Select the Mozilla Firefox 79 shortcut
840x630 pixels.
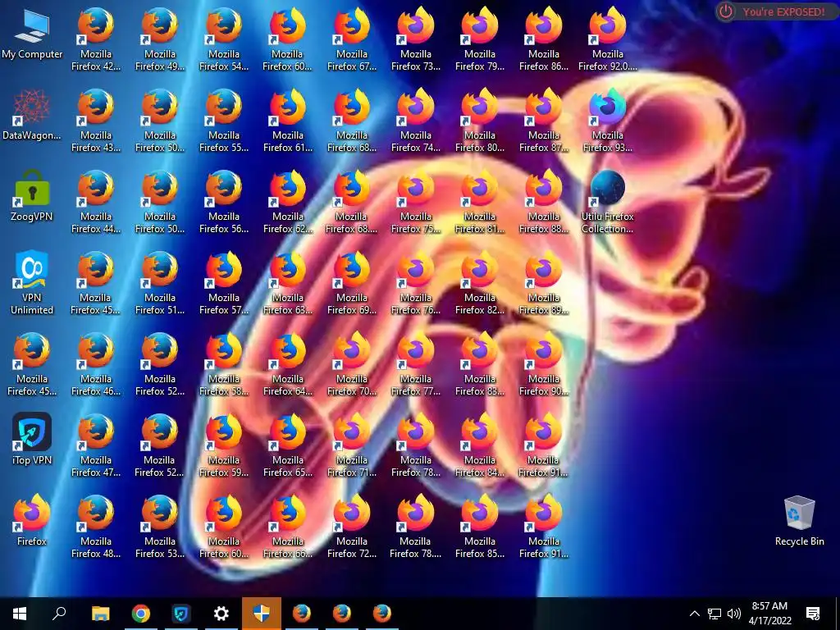click(480, 39)
